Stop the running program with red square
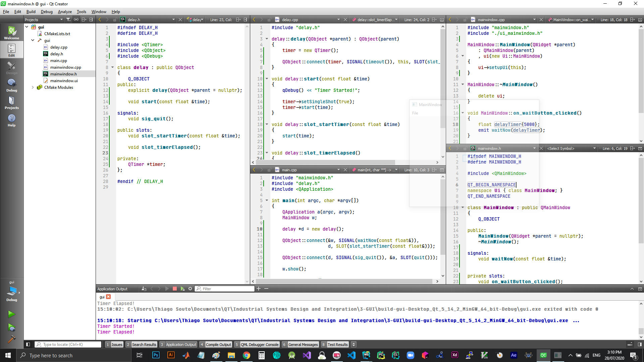Screen dimensions: 644x362 pos(175,289)
